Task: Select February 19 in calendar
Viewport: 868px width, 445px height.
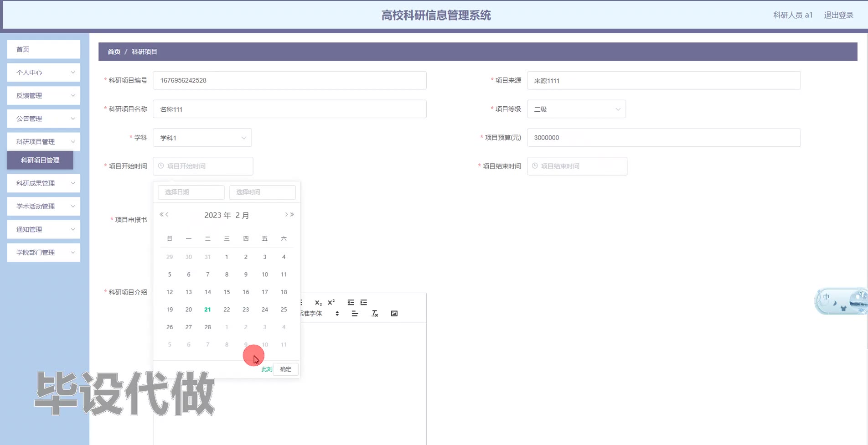Action: [x=170, y=310]
